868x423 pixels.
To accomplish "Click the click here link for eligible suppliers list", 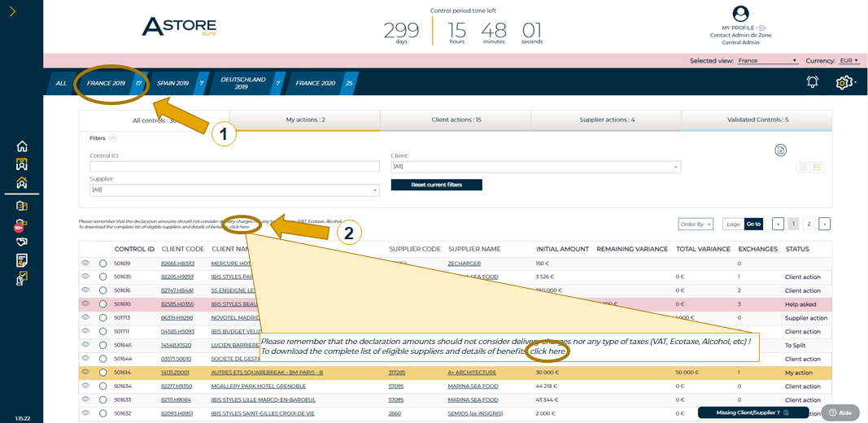I will click(x=240, y=227).
